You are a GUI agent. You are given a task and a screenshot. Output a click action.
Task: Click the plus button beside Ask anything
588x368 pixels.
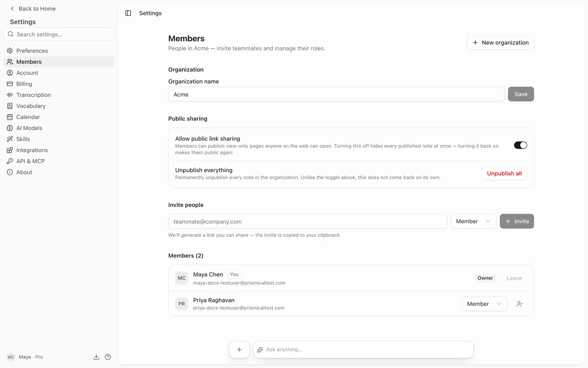tap(239, 350)
